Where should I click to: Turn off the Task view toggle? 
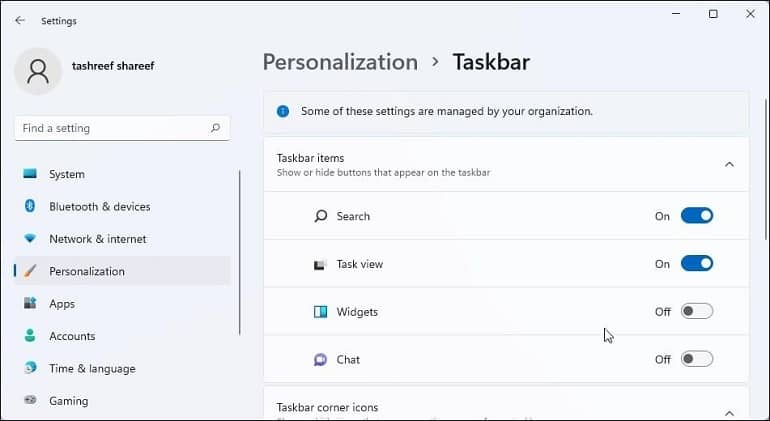[696, 263]
